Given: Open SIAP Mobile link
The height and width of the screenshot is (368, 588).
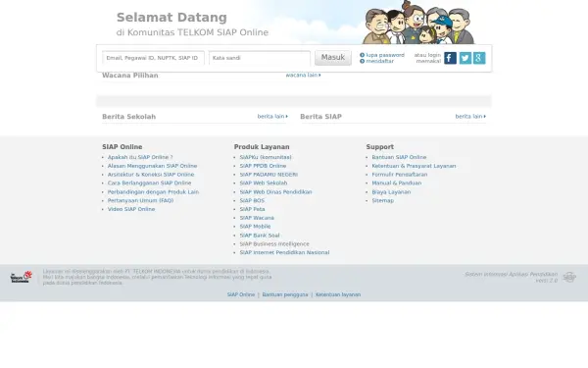Looking at the screenshot, I should pyautogui.click(x=255, y=227).
